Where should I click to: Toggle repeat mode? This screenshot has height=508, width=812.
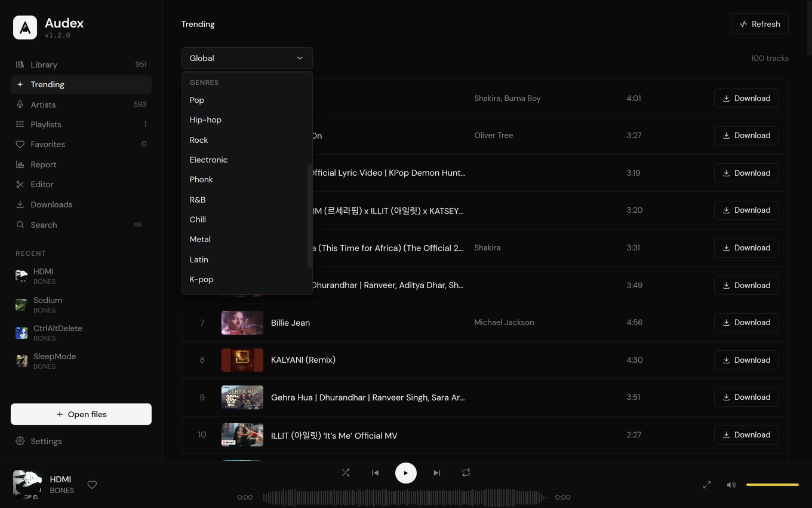point(466,473)
